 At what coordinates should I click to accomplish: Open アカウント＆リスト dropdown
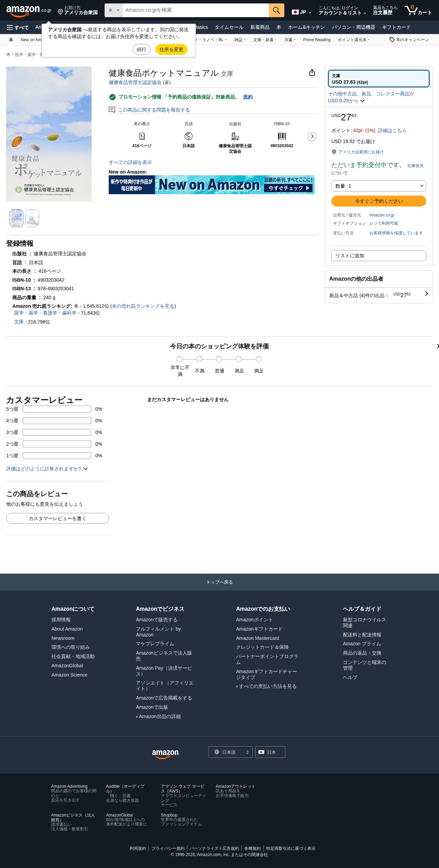click(x=342, y=10)
